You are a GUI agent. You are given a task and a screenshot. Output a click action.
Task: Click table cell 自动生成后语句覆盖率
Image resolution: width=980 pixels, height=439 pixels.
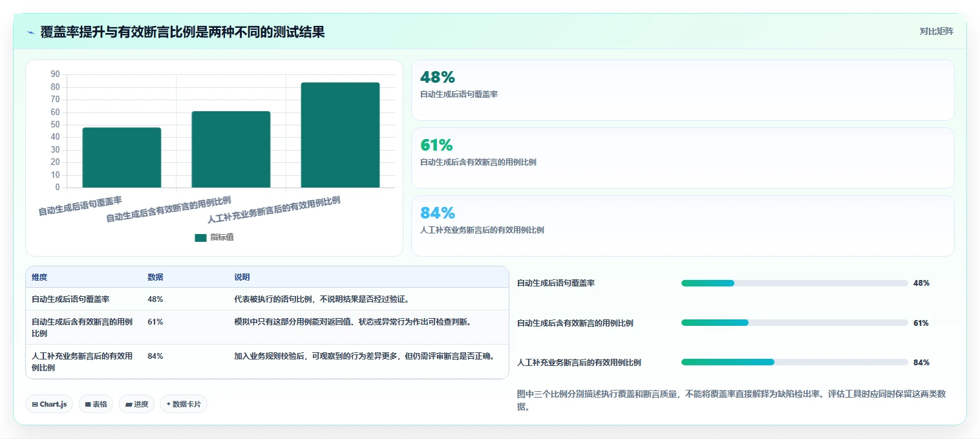70,299
